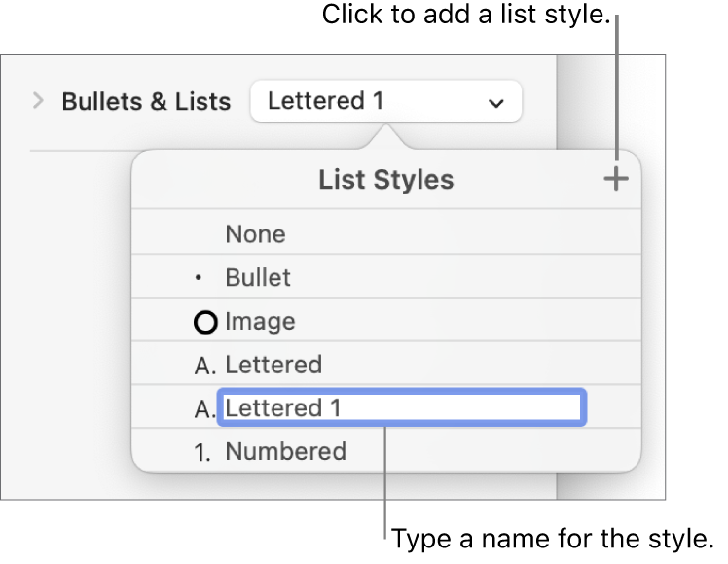Click the bullet dot icon beside Bullet
The image size is (728, 564).
coord(199,278)
